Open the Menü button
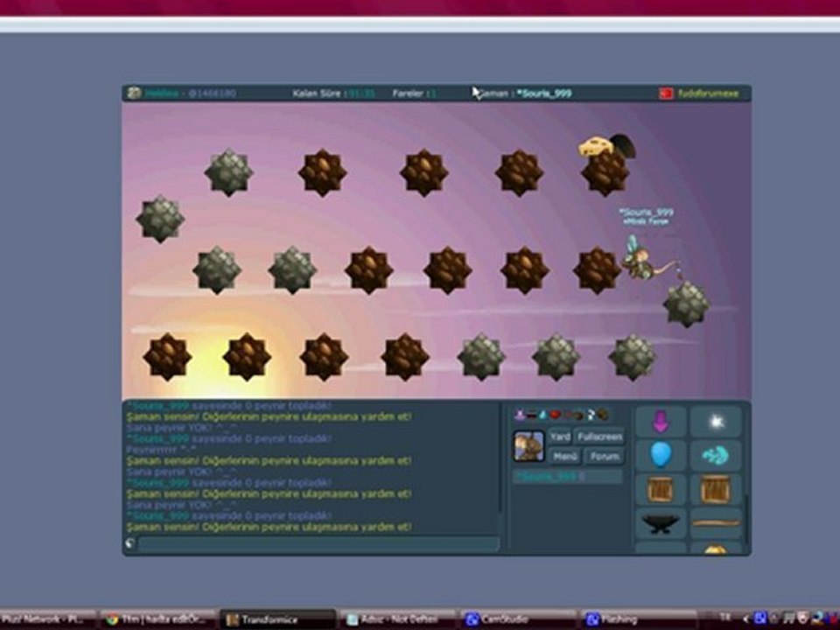 [x=564, y=457]
